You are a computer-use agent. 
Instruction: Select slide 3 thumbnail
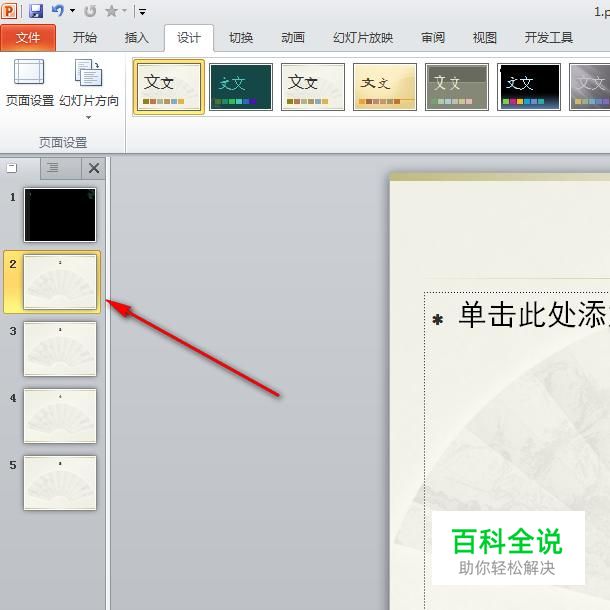[x=60, y=349]
